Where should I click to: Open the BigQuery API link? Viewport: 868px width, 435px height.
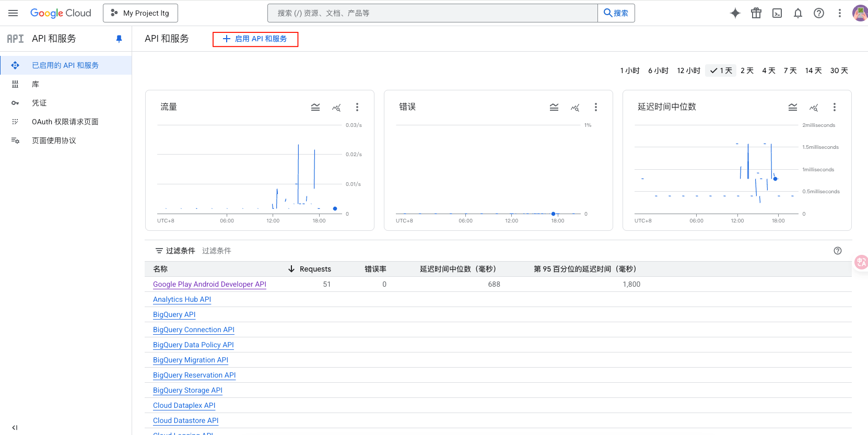point(174,314)
